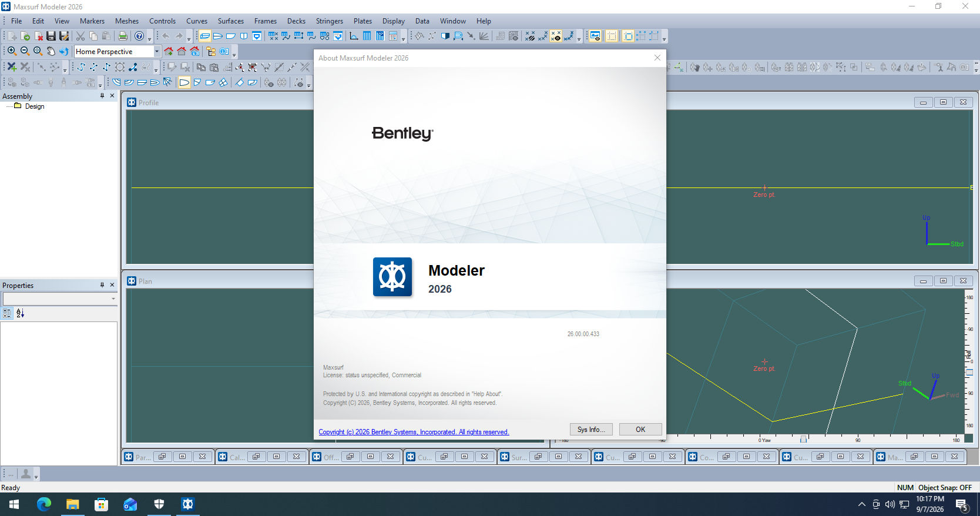Open the Properties object selector combo box

pos(60,299)
